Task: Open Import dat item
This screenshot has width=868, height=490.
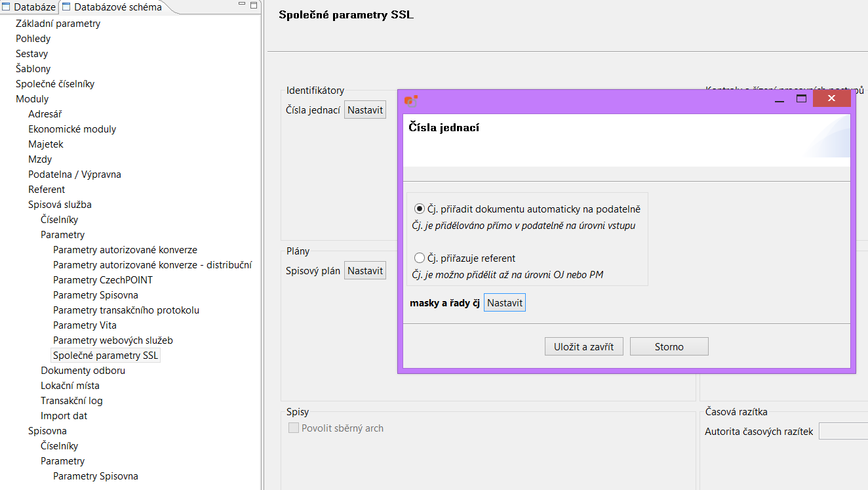Action: pyautogui.click(x=64, y=416)
